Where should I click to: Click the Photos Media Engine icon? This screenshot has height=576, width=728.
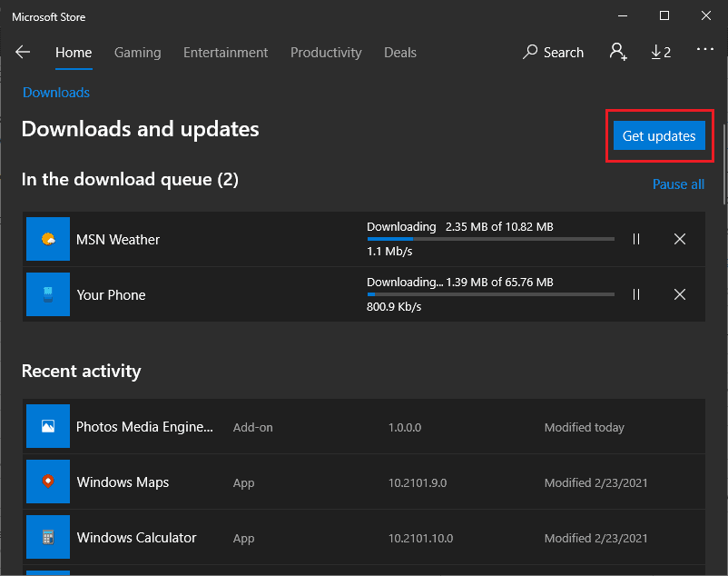coord(48,426)
